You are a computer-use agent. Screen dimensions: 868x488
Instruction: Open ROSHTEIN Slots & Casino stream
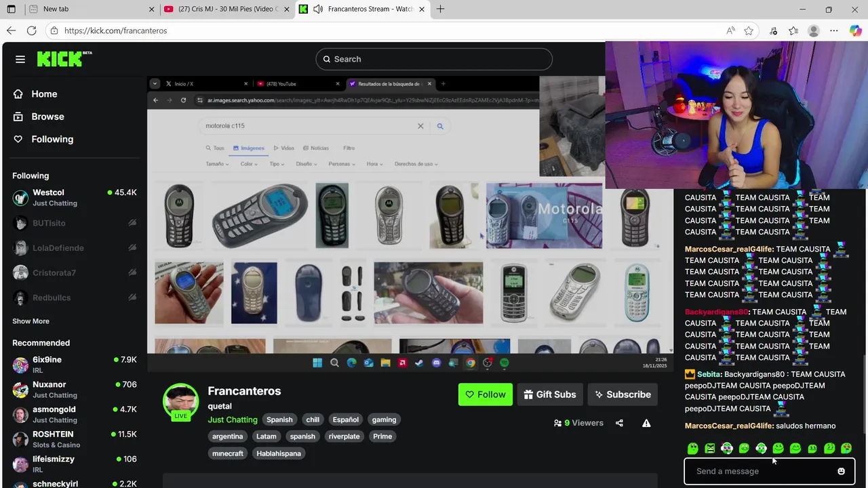(75, 439)
